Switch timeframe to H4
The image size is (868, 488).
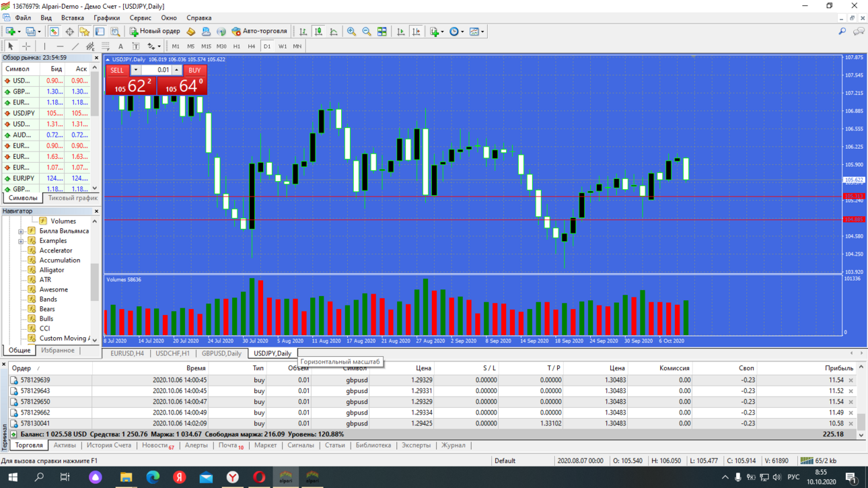point(251,46)
